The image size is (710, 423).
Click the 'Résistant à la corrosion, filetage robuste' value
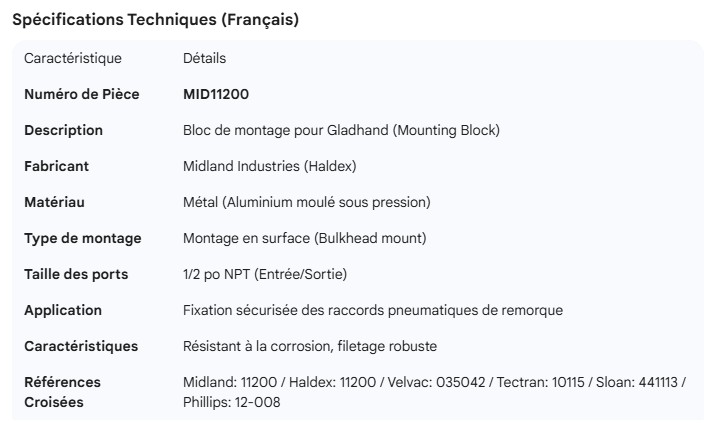(310, 346)
